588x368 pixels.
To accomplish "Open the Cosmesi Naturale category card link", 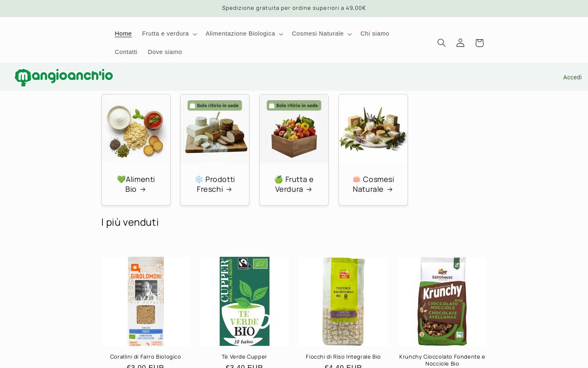I will point(373,184).
